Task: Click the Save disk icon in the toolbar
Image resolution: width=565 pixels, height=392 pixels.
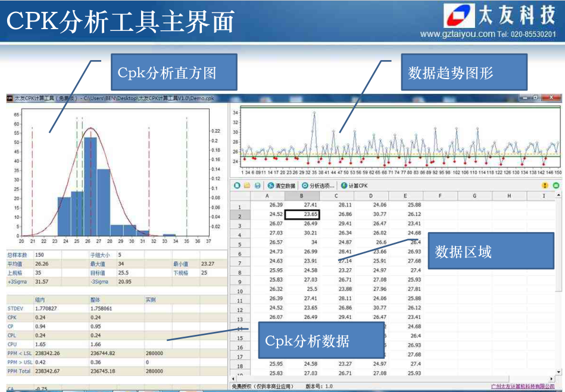Action: click(257, 186)
